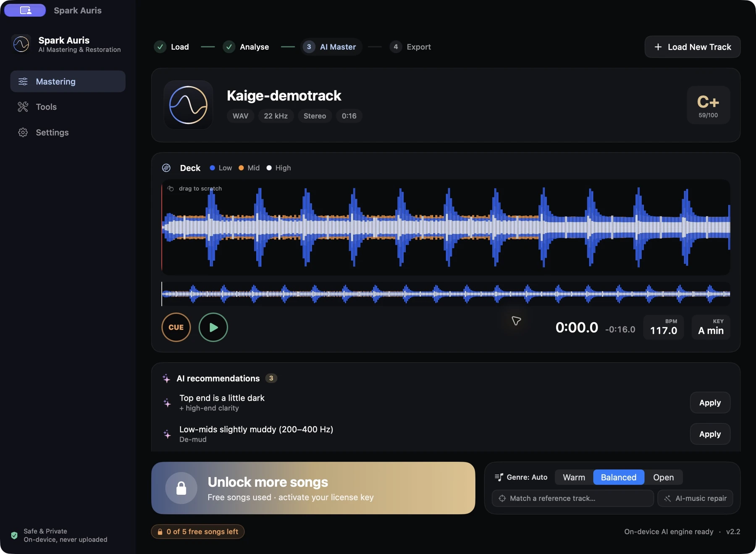The width and height of the screenshot is (756, 554).
Task: Click the v2.2 version label
Action: pos(733,532)
